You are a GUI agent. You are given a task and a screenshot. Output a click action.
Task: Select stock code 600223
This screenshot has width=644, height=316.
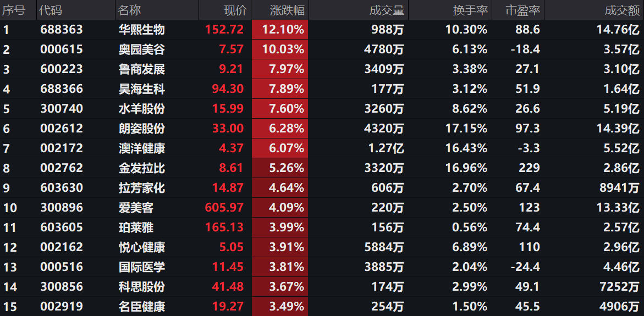pos(62,69)
